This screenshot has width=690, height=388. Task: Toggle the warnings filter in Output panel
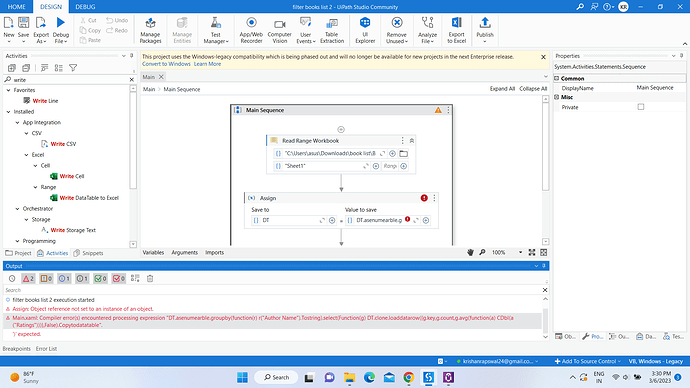tap(46, 278)
